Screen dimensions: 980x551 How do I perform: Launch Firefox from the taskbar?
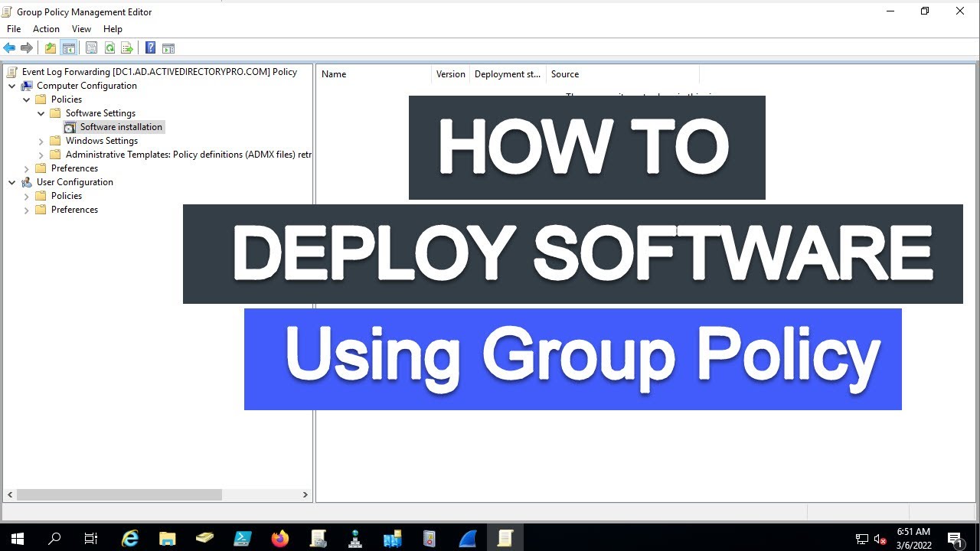coord(280,539)
